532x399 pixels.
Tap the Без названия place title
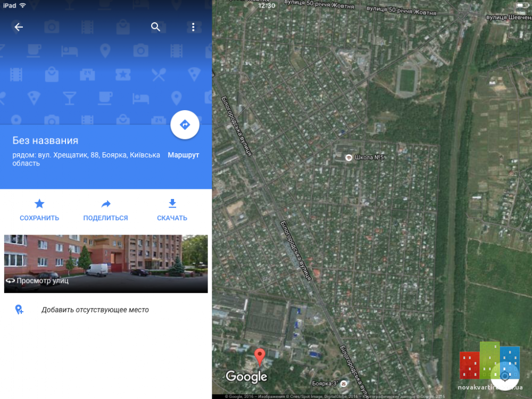click(x=45, y=140)
